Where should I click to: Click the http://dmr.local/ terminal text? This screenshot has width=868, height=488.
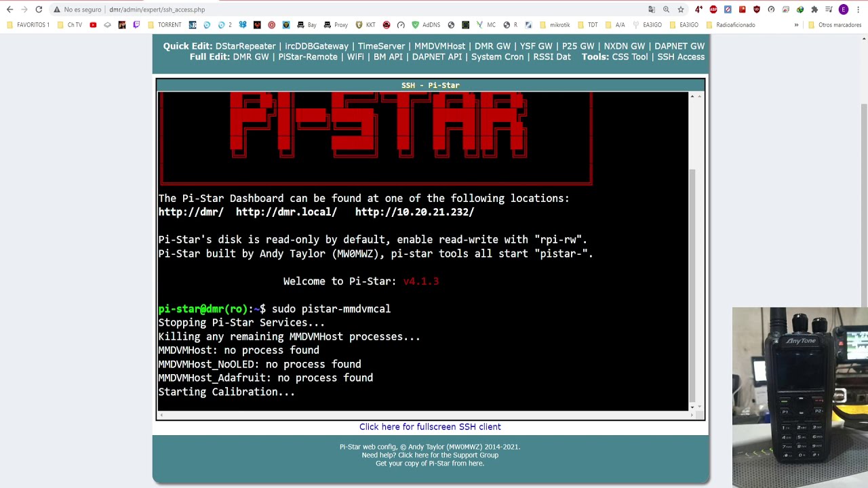pyautogui.click(x=286, y=212)
